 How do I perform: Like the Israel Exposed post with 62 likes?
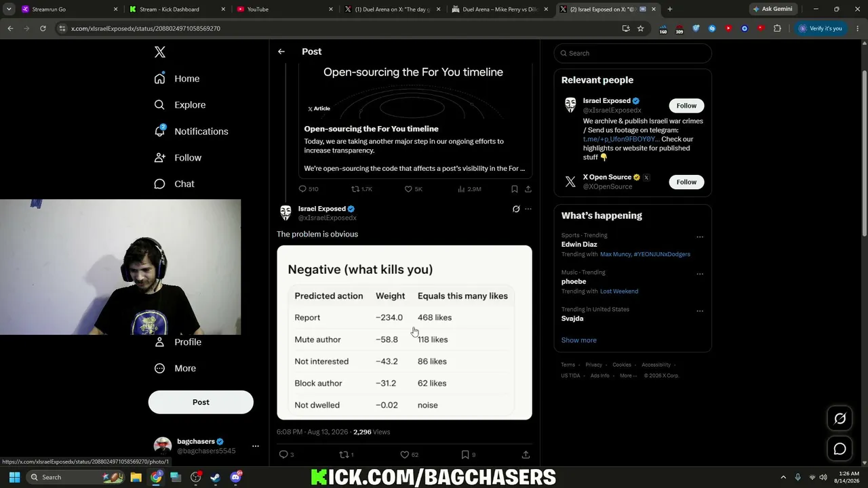[x=409, y=455]
